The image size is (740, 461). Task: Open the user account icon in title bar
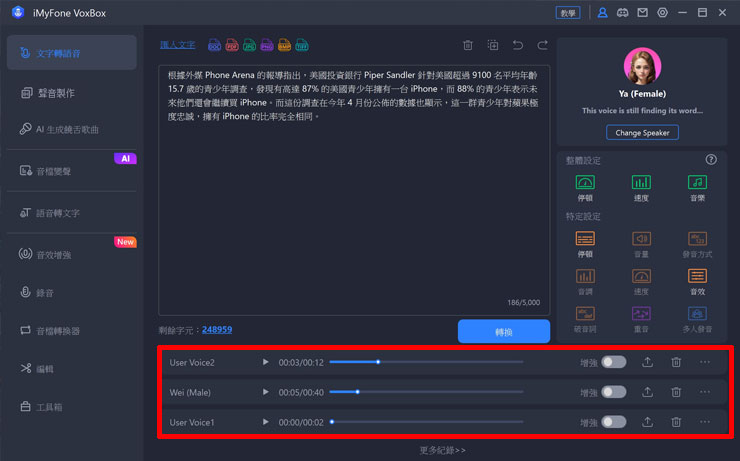(602, 13)
